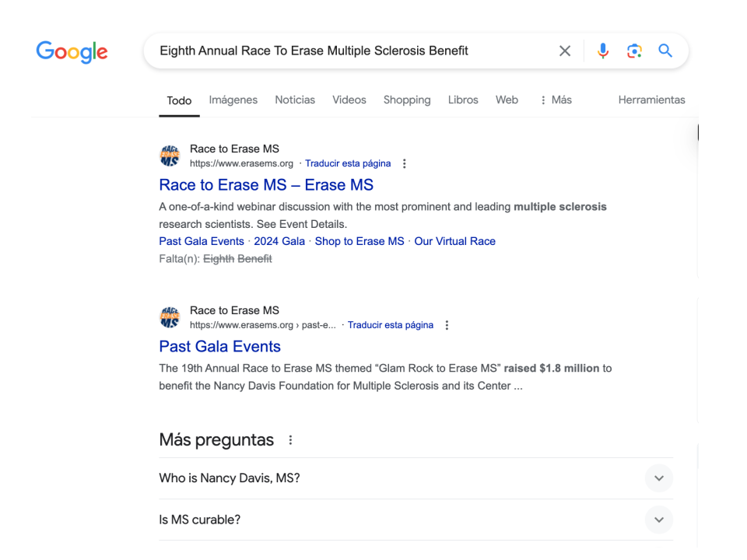Switch to the Imágenes tab
The image size is (747, 560).
(233, 100)
